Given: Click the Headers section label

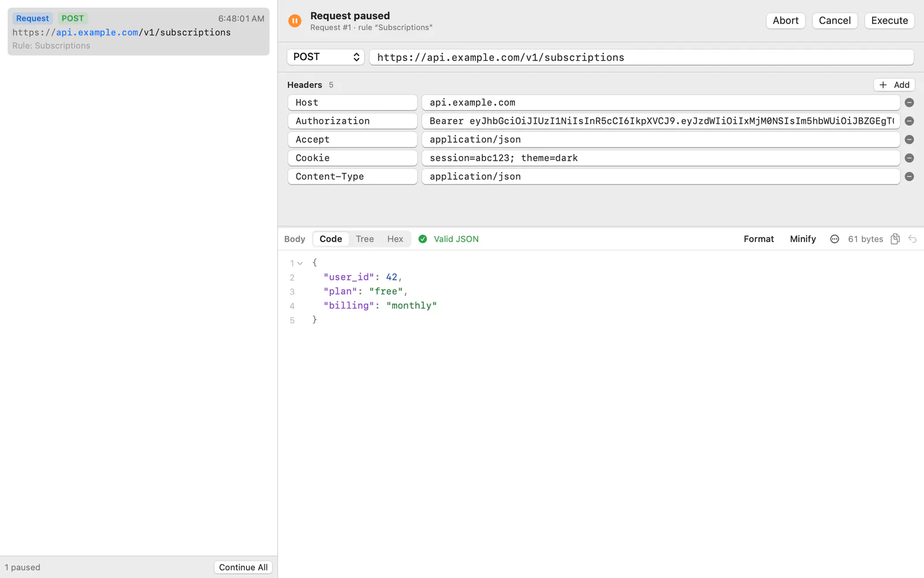Looking at the screenshot, I should pos(304,85).
